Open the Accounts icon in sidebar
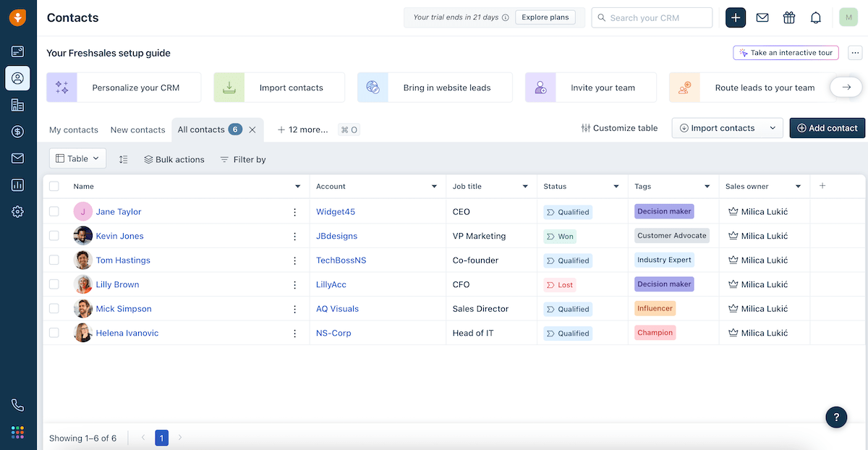Image resolution: width=868 pixels, height=450 pixels. point(17,105)
